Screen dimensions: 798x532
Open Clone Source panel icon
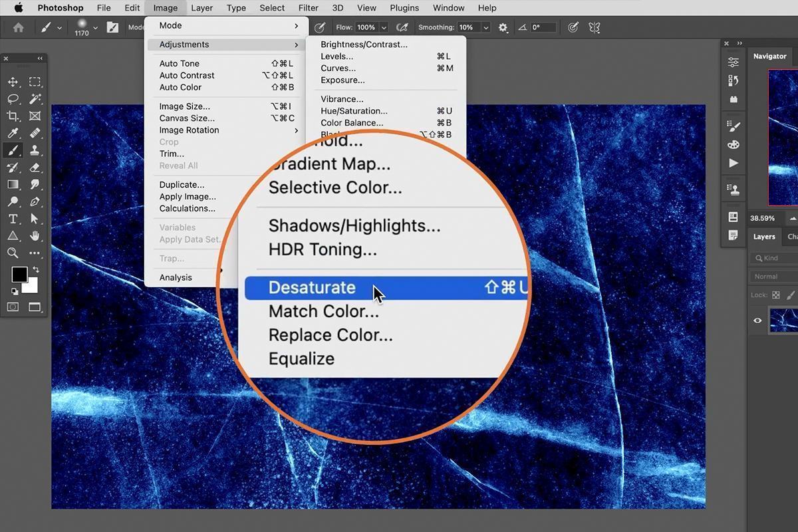733,190
